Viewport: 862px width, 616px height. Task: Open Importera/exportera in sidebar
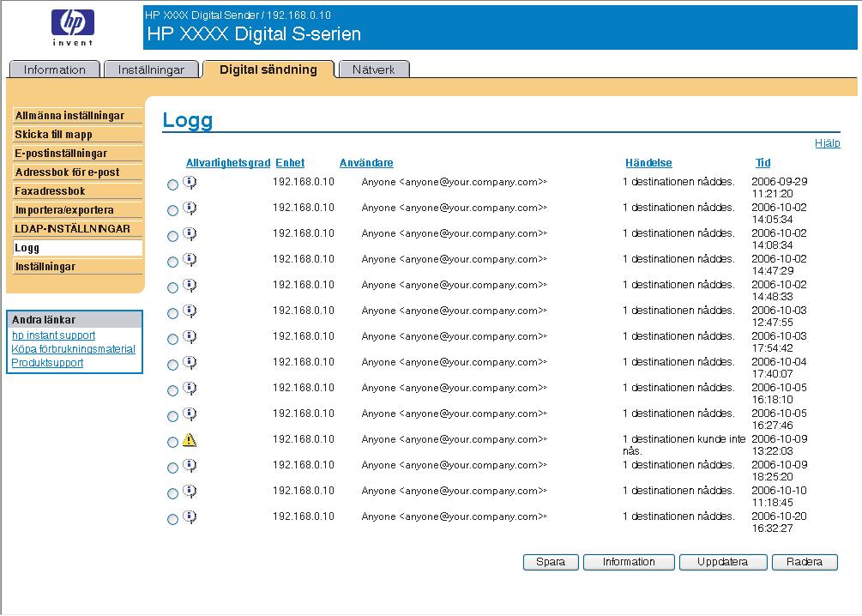pyautogui.click(x=77, y=210)
